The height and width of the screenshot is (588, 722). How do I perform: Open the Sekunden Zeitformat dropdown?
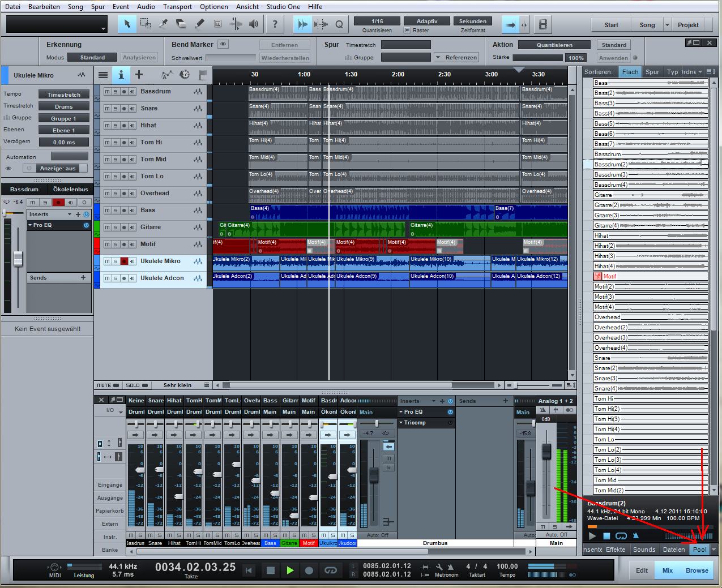click(473, 21)
